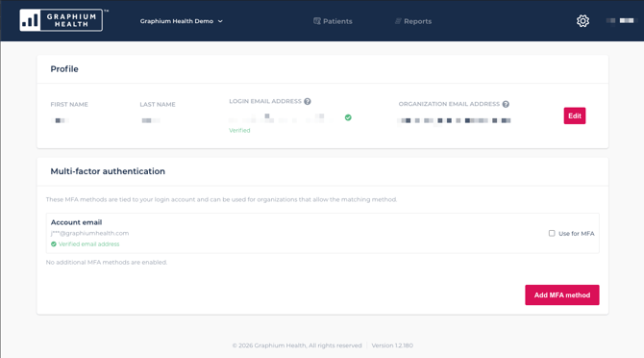Image resolution: width=644 pixels, height=358 pixels.
Task: Click the green verified checkmark by login email
Action: coord(348,117)
